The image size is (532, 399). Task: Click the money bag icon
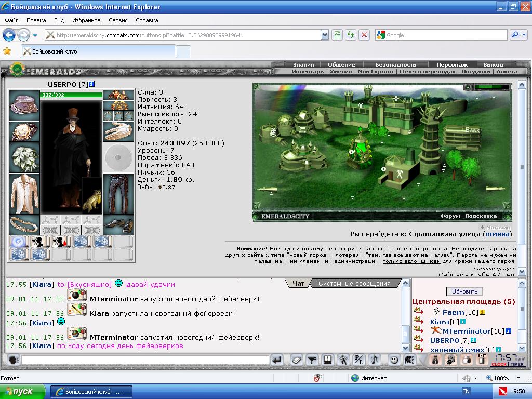coord(435,360)
